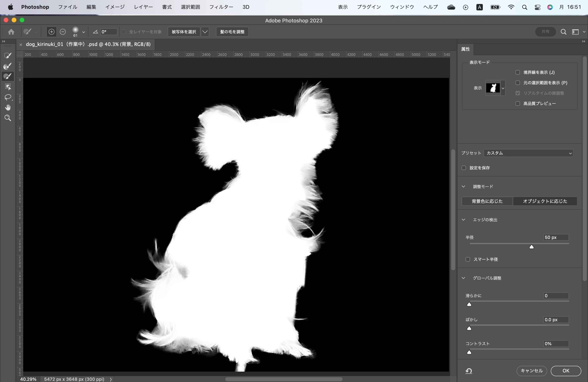The image size is (588, 382).
Task: Click the ぼかし value input field
Action: (x=556, y=320)
